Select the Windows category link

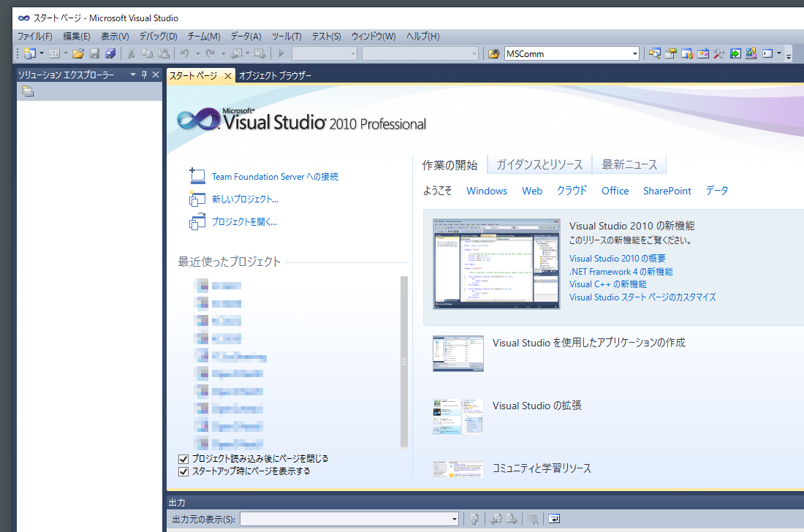487,191
